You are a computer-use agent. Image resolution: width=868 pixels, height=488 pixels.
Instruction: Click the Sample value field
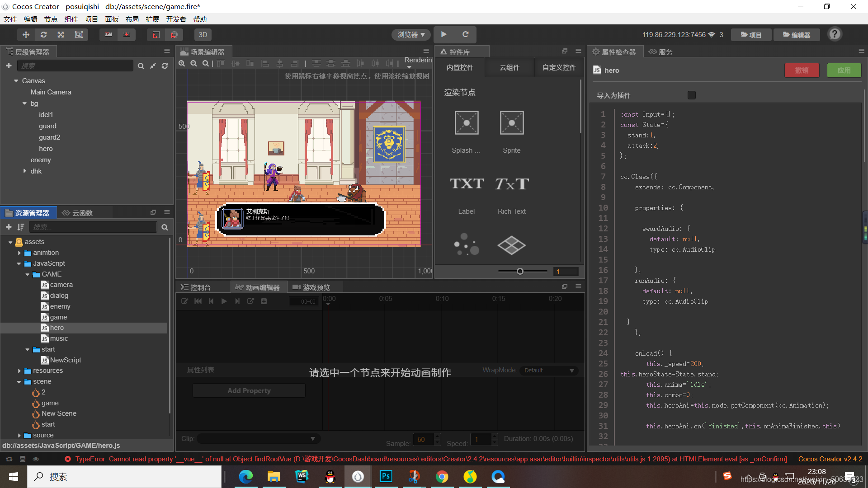[x=423, y=440]
